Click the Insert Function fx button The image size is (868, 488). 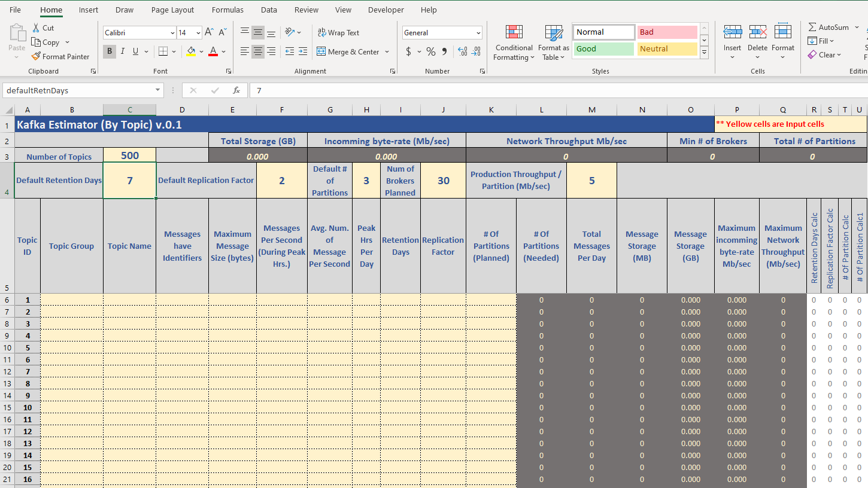tap(236, 90)
